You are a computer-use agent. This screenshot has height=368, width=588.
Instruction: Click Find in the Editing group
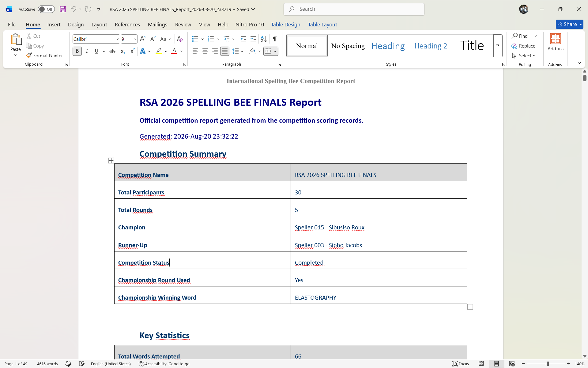pos(520,36)
